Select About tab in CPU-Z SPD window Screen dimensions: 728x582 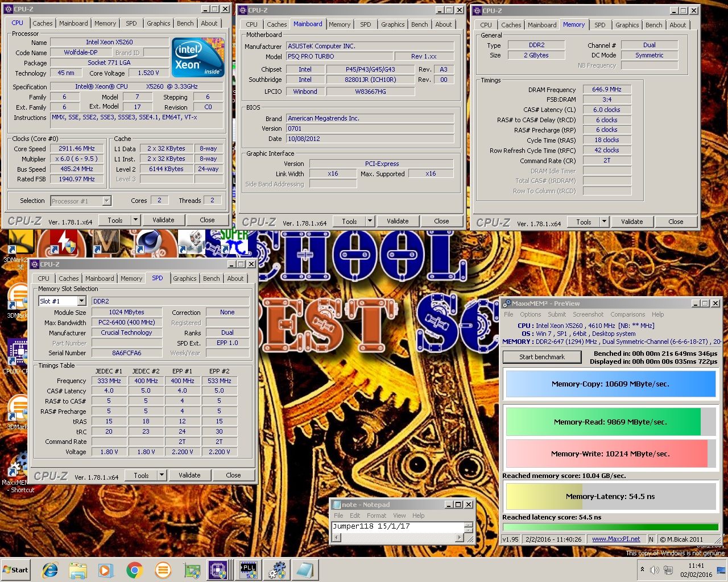coord(235,278)
